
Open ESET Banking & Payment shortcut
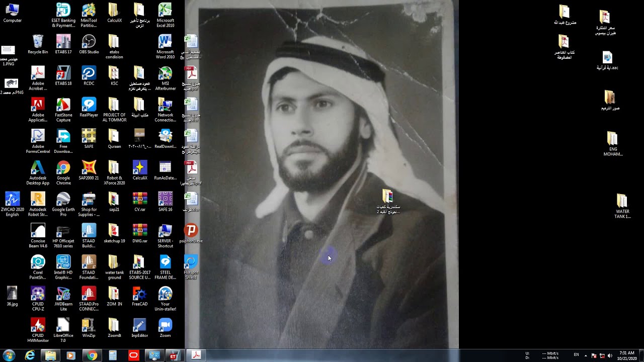63,15
